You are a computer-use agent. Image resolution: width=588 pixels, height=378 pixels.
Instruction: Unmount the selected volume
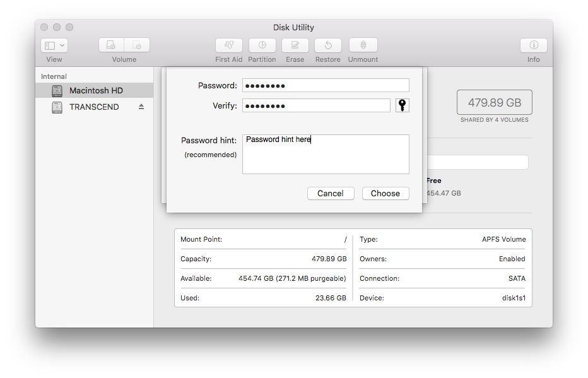click(x=363, y=45)
